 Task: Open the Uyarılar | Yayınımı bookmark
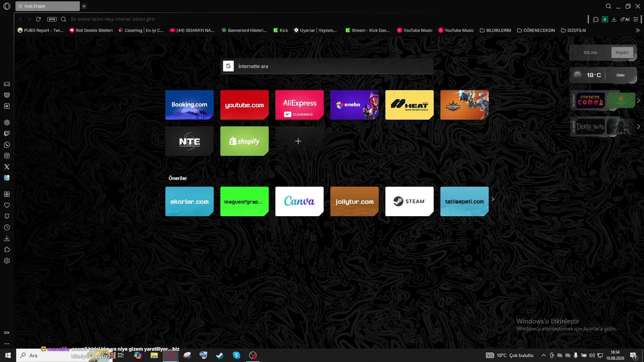(315, 30)
